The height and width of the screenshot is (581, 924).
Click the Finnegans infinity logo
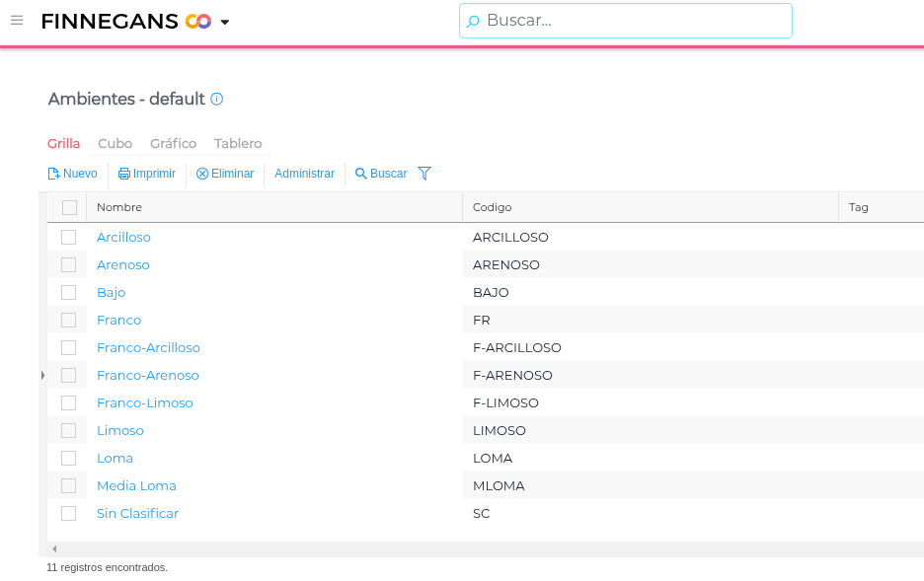point(198,21)
